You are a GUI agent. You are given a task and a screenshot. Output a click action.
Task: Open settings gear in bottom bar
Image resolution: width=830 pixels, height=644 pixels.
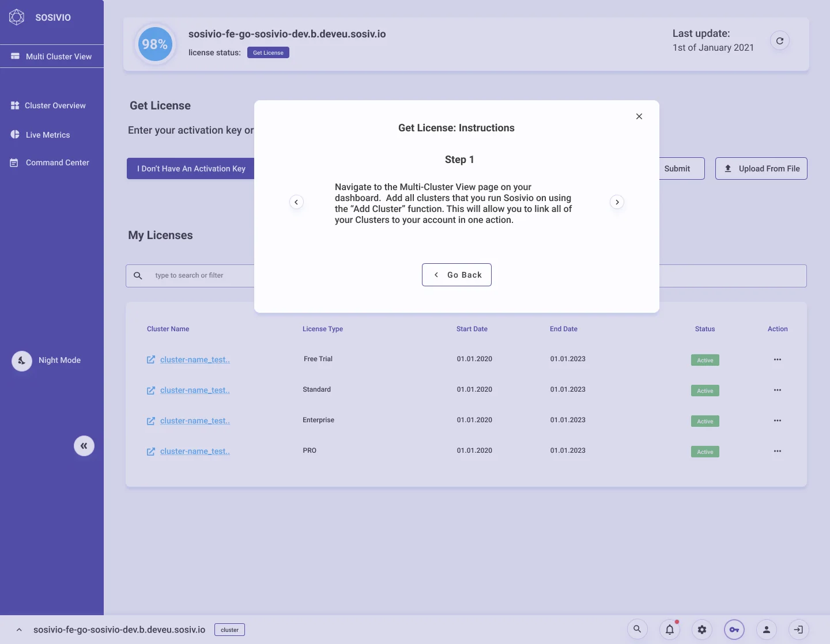point(702,630)
